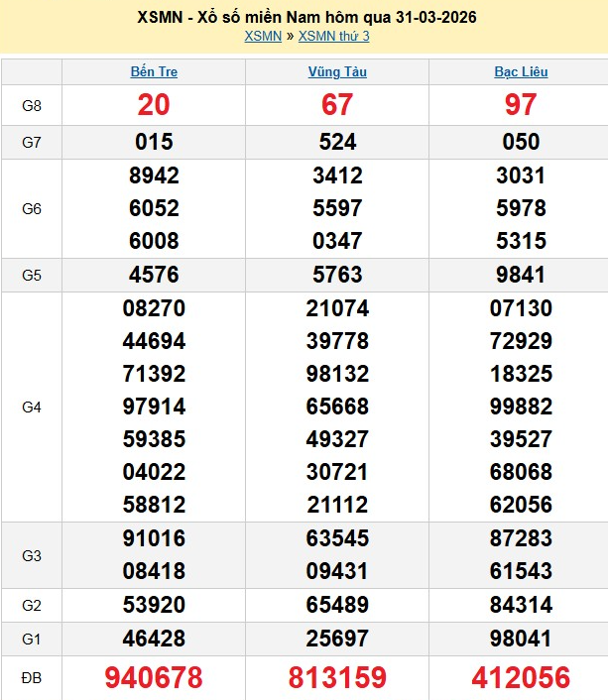Select Bến Tre special prize 940678
608x700 pixels.
154,677
